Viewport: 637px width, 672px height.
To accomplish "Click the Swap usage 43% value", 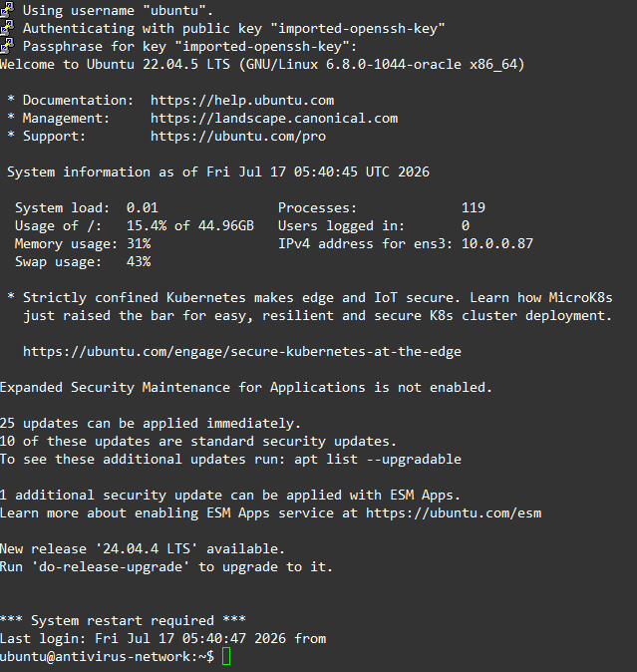I will 139,261.
